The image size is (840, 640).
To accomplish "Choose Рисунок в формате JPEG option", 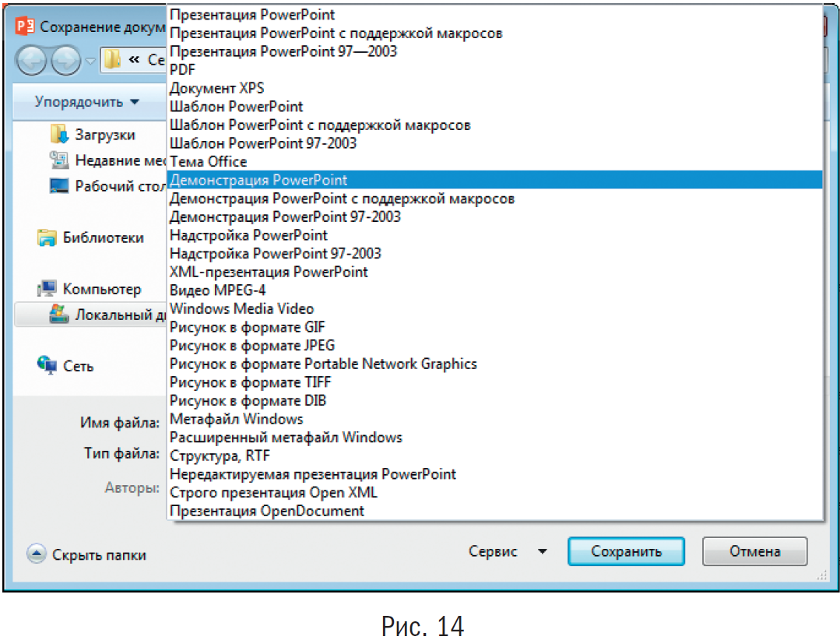I will click(252, 345).
